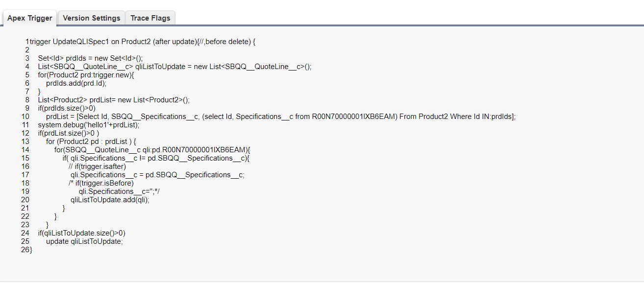Select the Trace Flags tab
This screenshot has height=283, width=644.
click(150, 18)
